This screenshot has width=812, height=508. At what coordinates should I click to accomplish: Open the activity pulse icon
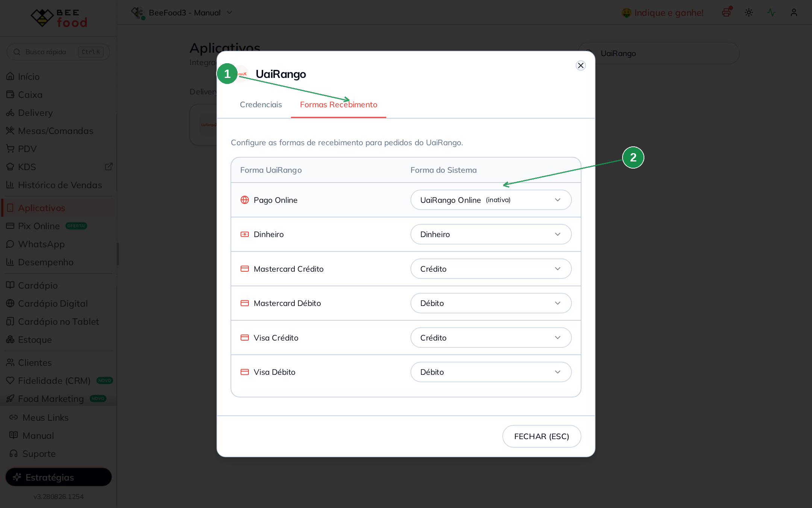pos(771,12)
